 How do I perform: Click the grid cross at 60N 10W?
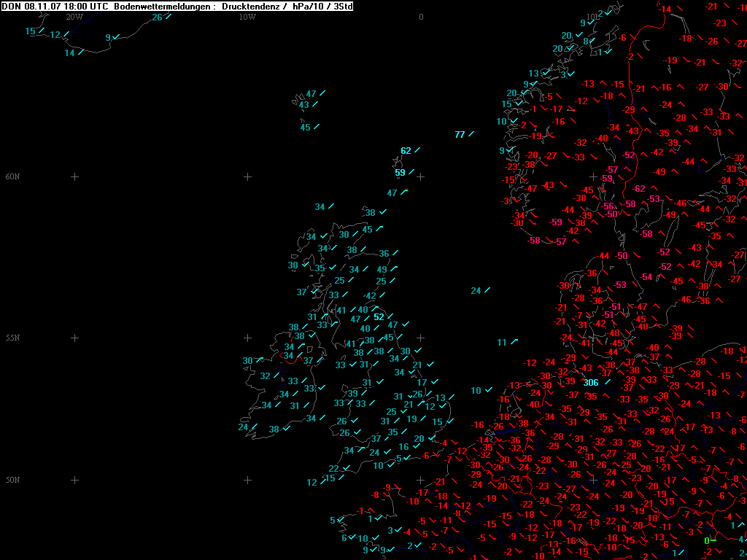coord(247,176)
